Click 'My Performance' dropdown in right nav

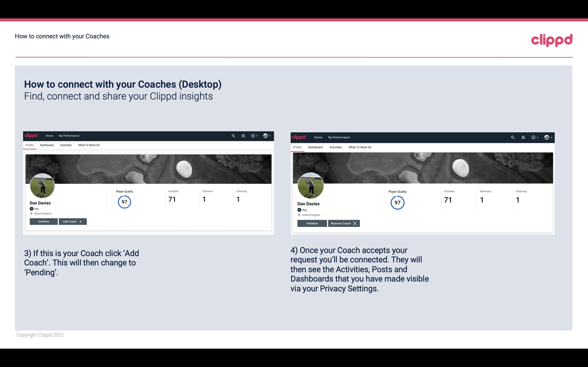click(x=339, y=137)
